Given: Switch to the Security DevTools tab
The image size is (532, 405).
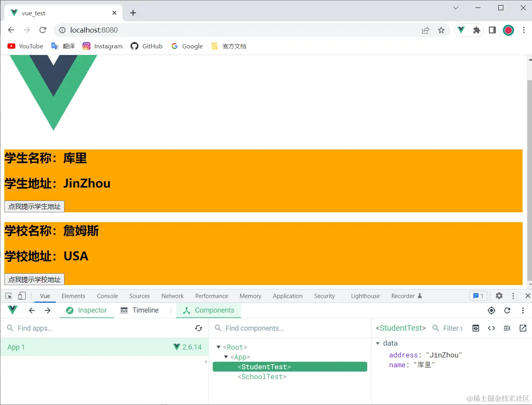Looking at the screenshot, I should click(324, 296).
